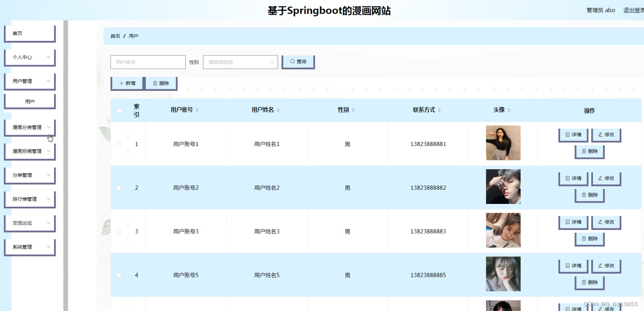Check the checkbox for row 用户账号5
Viewport: 644px width, 311px height.
coord(119,275)
